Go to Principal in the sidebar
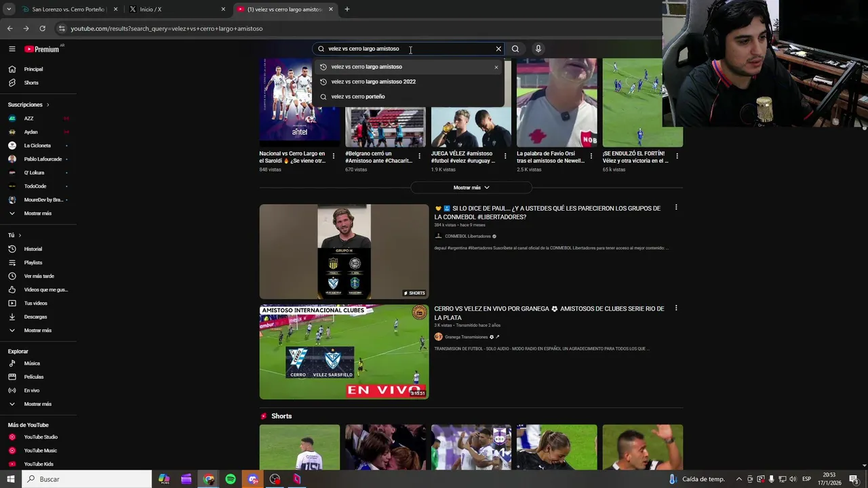Image resolution: width=868 pixels, height=488 pixels. coord(34,69)
